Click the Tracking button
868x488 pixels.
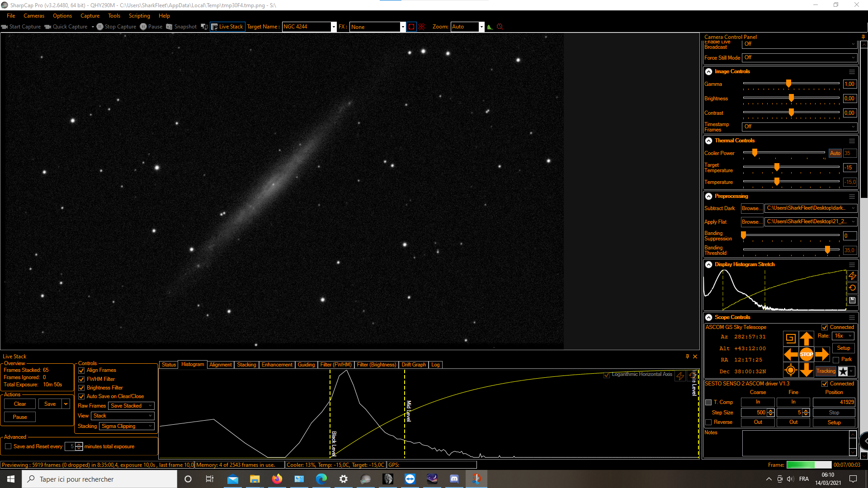(826, 371)
